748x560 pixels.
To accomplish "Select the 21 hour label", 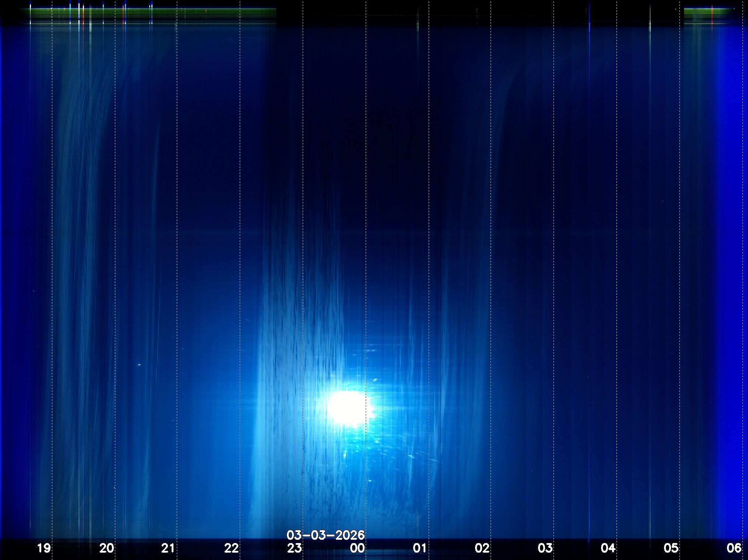I will tap(168, 548).
